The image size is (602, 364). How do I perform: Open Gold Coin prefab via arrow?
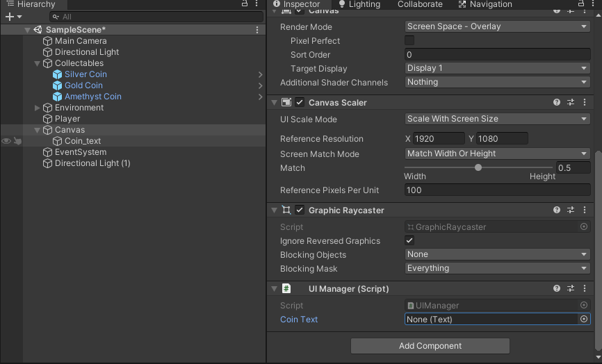tap(260, 85)
